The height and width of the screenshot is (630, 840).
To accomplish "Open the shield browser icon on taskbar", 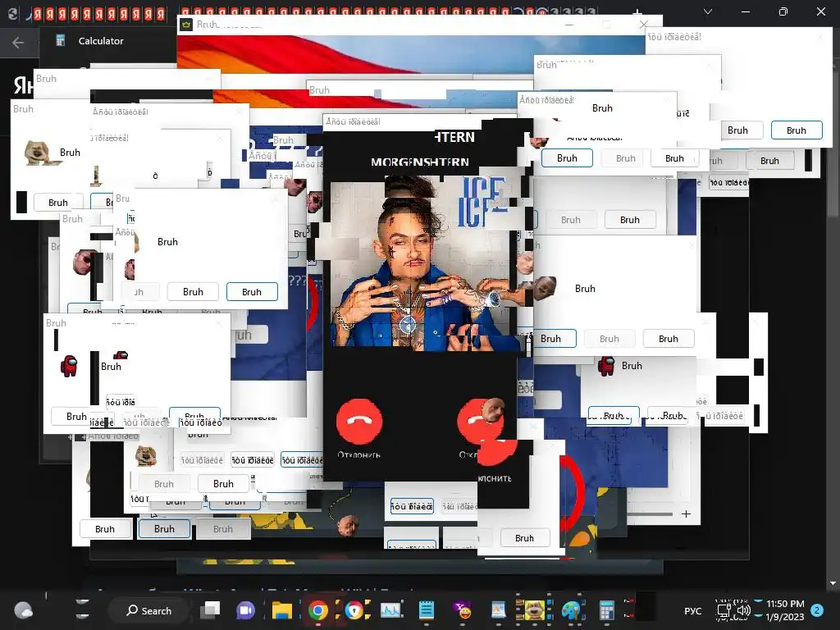I will (x=354, y=610).
